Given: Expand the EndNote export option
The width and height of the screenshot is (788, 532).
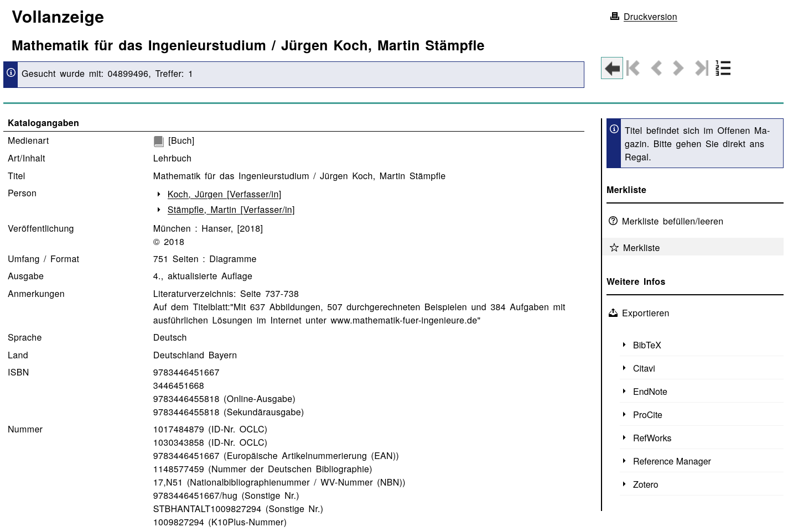Looking at the screenshot, I should [x=650, y=392].
